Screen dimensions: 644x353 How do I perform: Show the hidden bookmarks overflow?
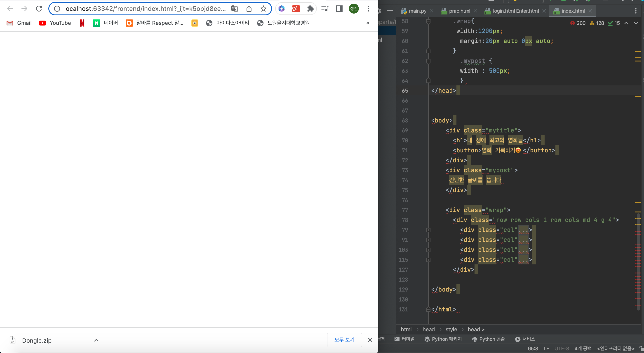click(x=367, y=23)
